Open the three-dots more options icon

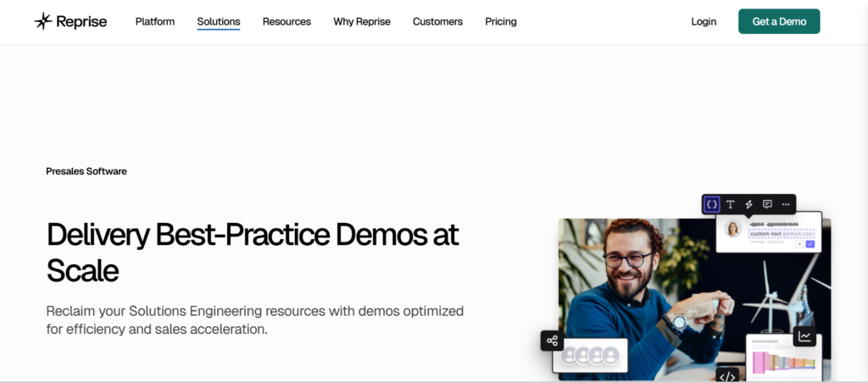coord(786,204)
